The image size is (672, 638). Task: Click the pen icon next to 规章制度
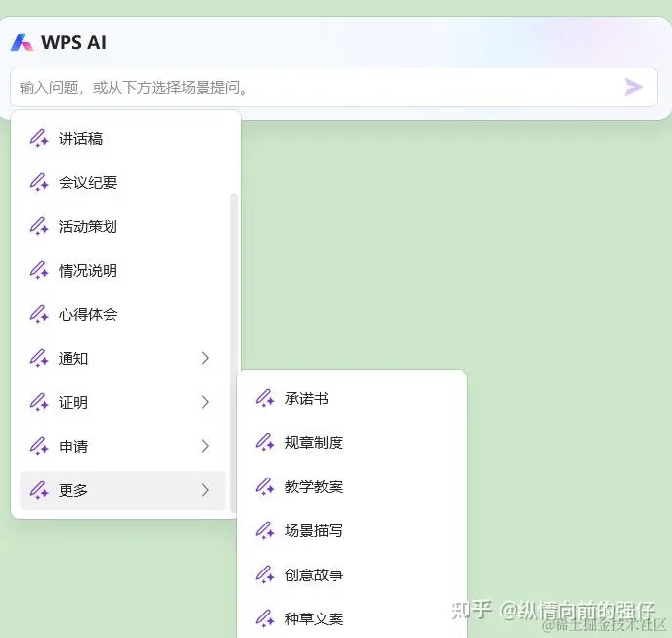265,443
